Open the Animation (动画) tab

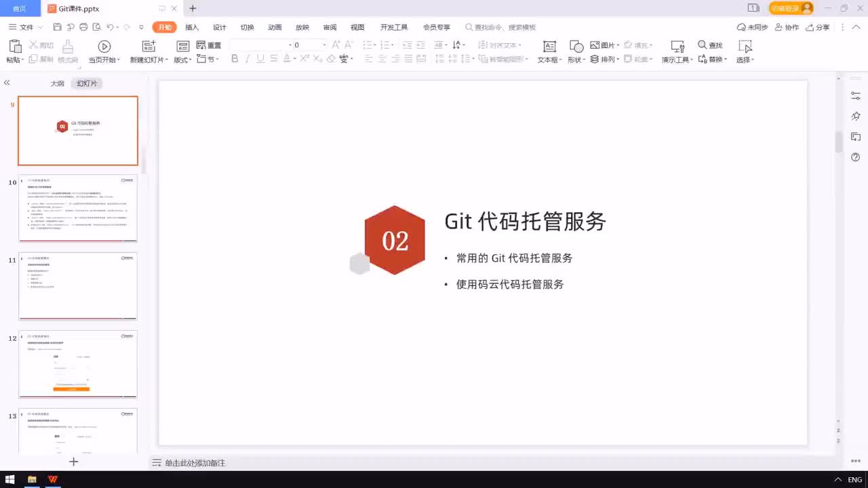(x=275, y=27)
